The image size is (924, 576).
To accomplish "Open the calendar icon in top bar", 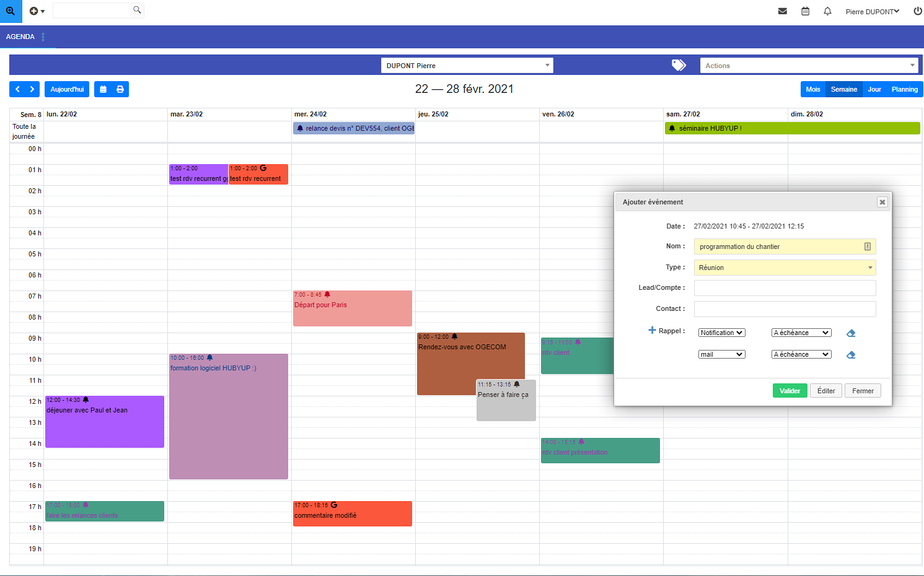I will pyautogui.click(x=805, y=11).
